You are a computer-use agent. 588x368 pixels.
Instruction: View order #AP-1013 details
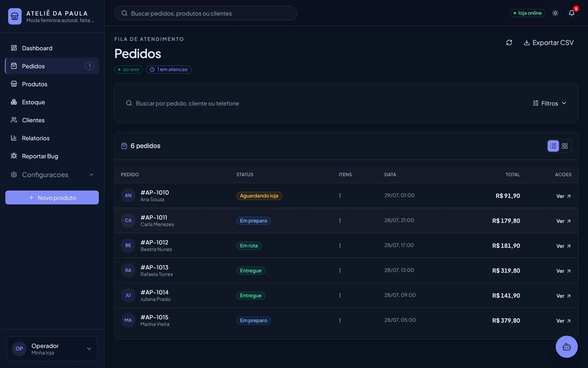coord(563,271)
